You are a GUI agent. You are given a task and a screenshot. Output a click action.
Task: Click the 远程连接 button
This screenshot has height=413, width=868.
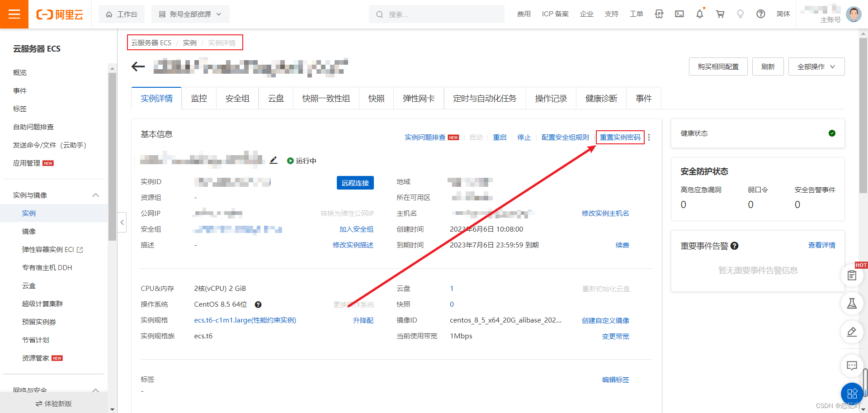tap(355, 183)
